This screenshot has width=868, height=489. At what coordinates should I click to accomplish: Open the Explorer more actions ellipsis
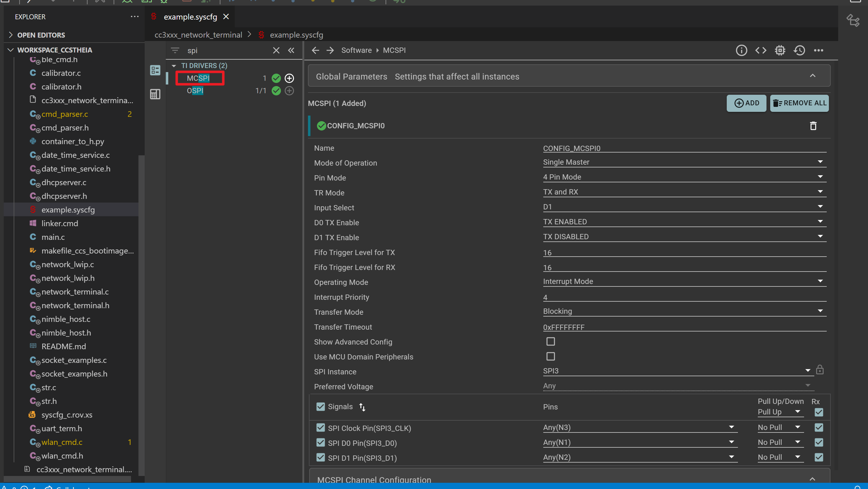pos(134,16)
